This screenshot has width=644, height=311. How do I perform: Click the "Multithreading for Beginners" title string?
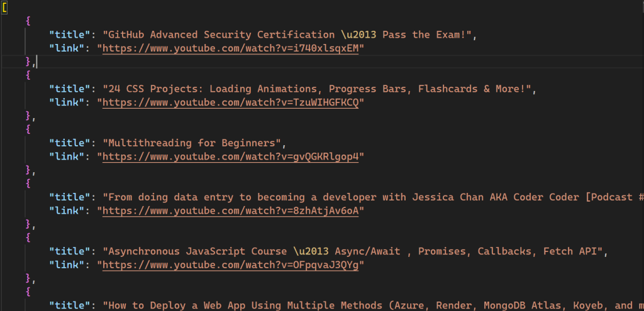pyautogui.click(x=192, y=143)
